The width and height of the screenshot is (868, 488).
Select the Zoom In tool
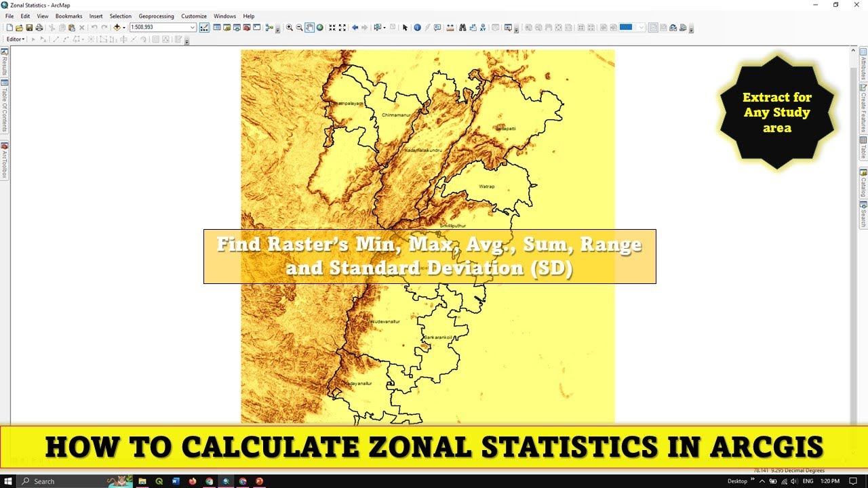tap(290, 28)
